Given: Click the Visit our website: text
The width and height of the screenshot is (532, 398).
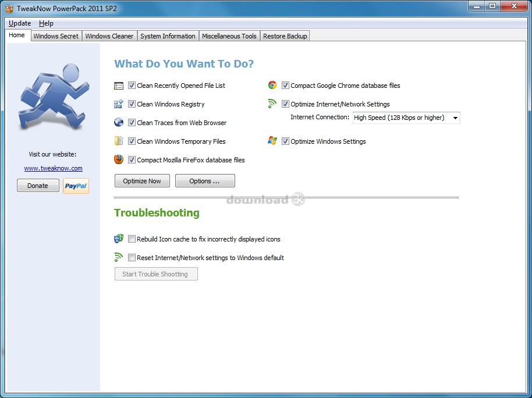Looking at the screenshot, I should [52, 154].
